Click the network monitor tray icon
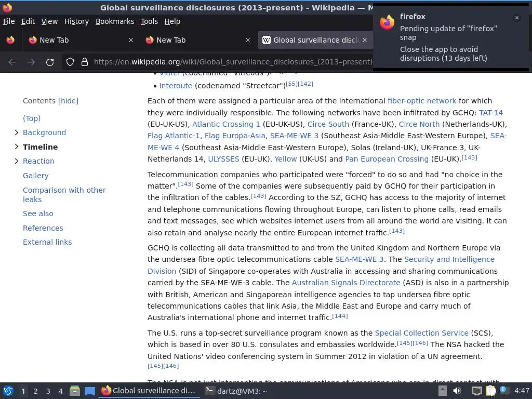Viewport: 532px width, 399px height. click(x=477, y=391)
